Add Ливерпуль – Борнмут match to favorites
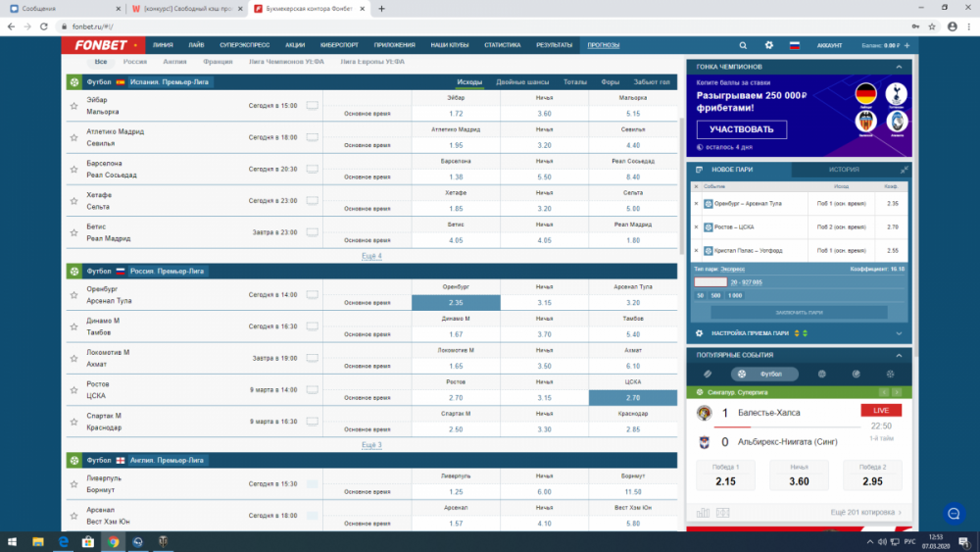This screenshot has width=980, height=552. pos(73,484)
